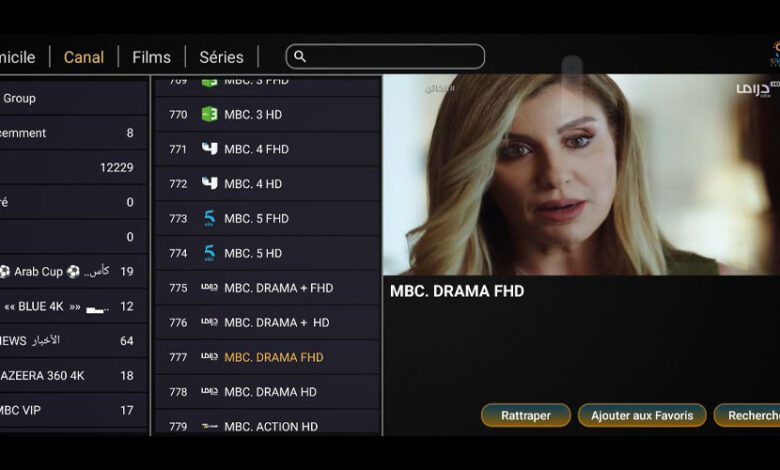Click the MBC 5 HD channel logo

coord(209,253)
